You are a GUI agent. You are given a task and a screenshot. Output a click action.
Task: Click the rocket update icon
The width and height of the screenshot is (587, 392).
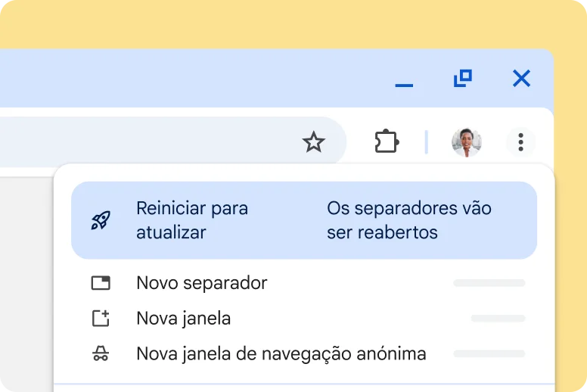point(101,220)
